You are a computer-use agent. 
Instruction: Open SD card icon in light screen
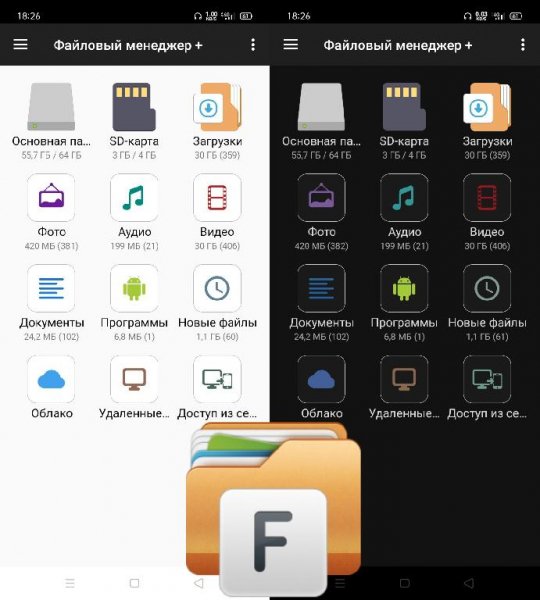point(134,107)
